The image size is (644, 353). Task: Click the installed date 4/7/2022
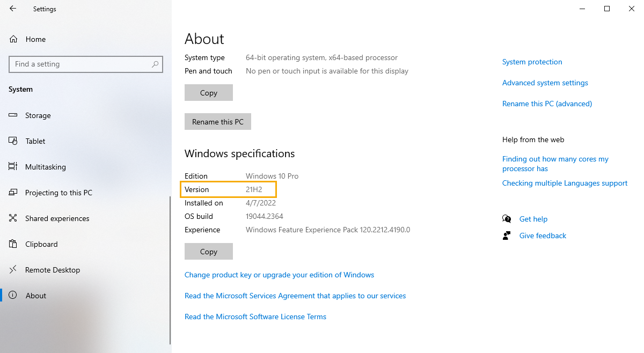(261, 203)
